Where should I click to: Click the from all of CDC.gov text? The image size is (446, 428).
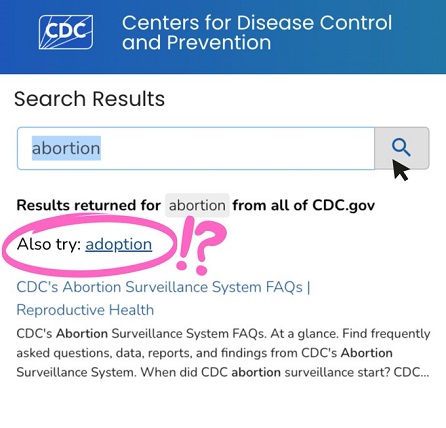pyautogui.click(x=304, y=205)
